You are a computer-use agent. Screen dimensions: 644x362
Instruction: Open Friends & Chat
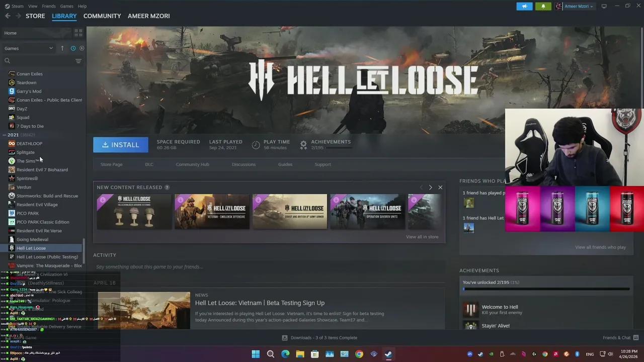tap(620, 338)
